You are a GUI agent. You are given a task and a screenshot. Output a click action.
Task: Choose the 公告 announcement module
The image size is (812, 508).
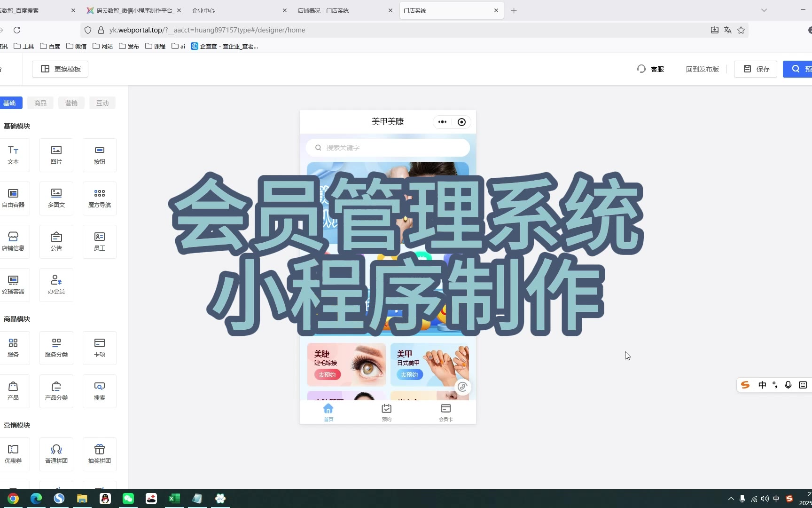[x=56, y=241]
